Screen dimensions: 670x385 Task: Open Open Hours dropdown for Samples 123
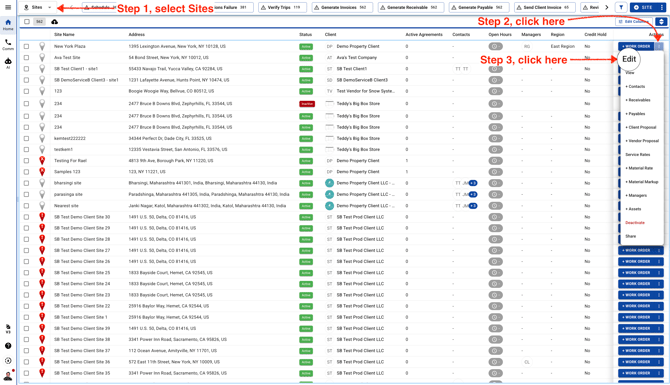pos(495,172)
